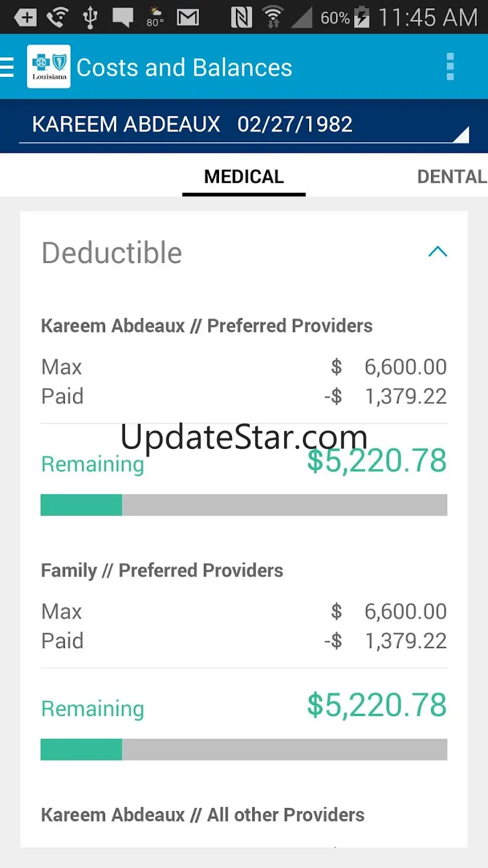This screenshot has height=868, width=488.
Task: Open the hamburger navigation menu
Action: [8, 67]
